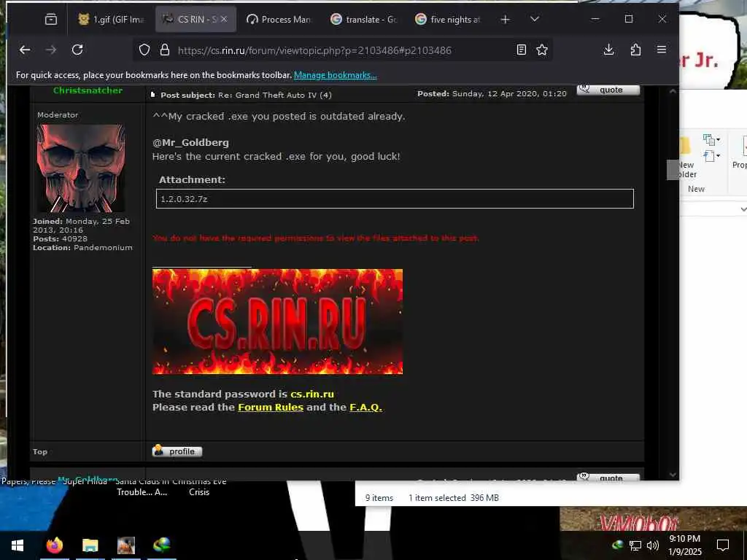View site security padlock info
Viewport: 747px width, 560px height.
click(x=165, y=50)
